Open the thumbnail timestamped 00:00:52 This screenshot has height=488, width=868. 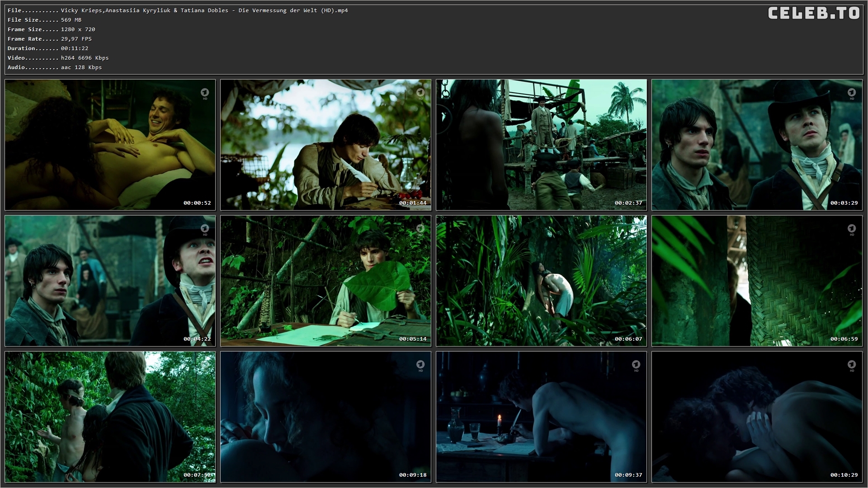(110, 145)
